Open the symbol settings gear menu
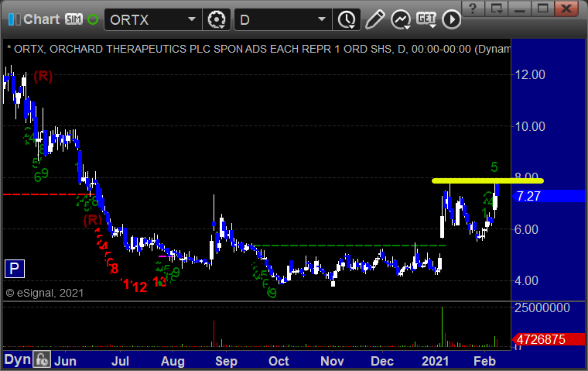 tap(217, 19)
